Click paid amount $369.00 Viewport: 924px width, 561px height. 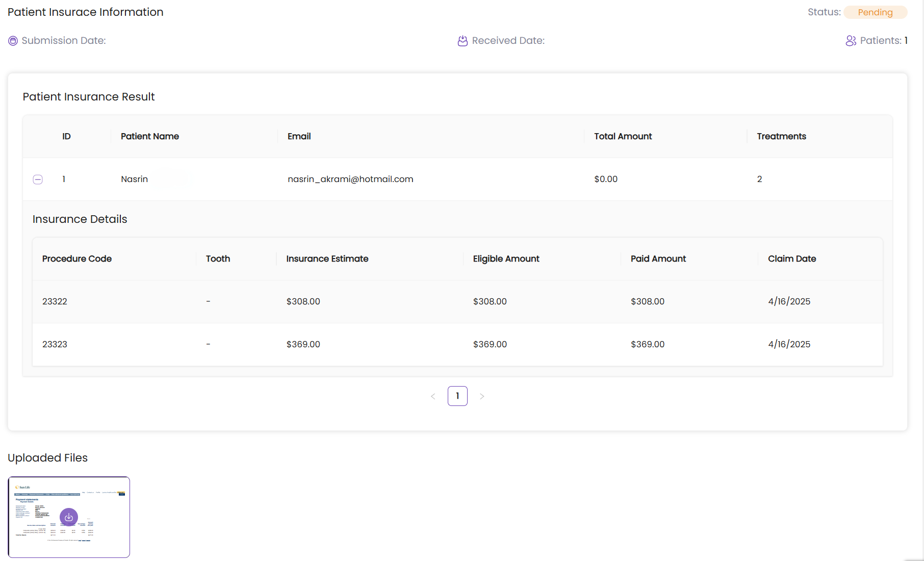[x=648, y=344]
